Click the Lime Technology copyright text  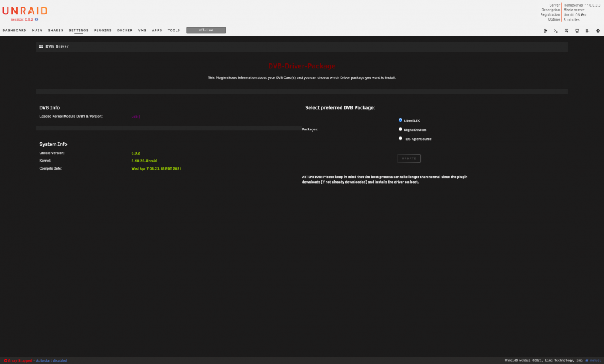click(544, 360)
